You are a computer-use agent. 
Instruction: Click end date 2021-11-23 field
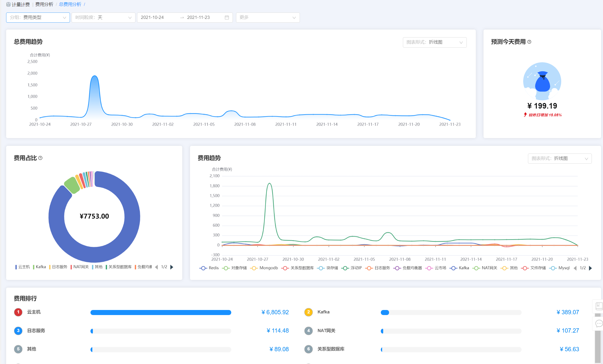pyautogui.click(x=199, y=18)
